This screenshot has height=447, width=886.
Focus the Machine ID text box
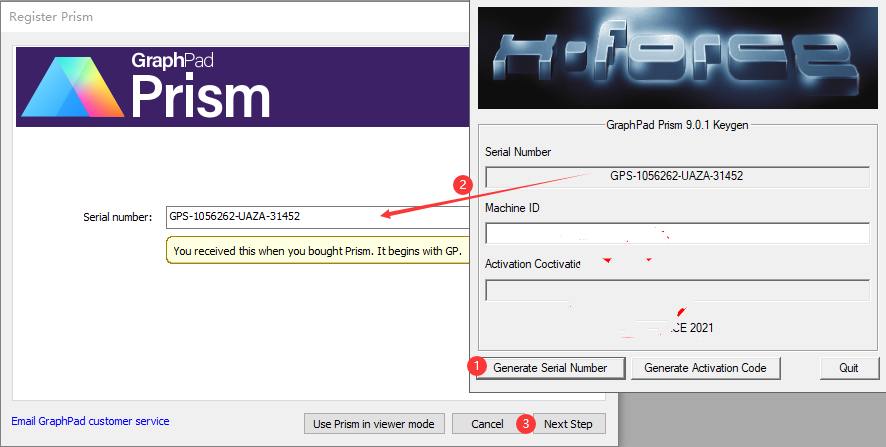pyautogui.click(x=677, y=233)
